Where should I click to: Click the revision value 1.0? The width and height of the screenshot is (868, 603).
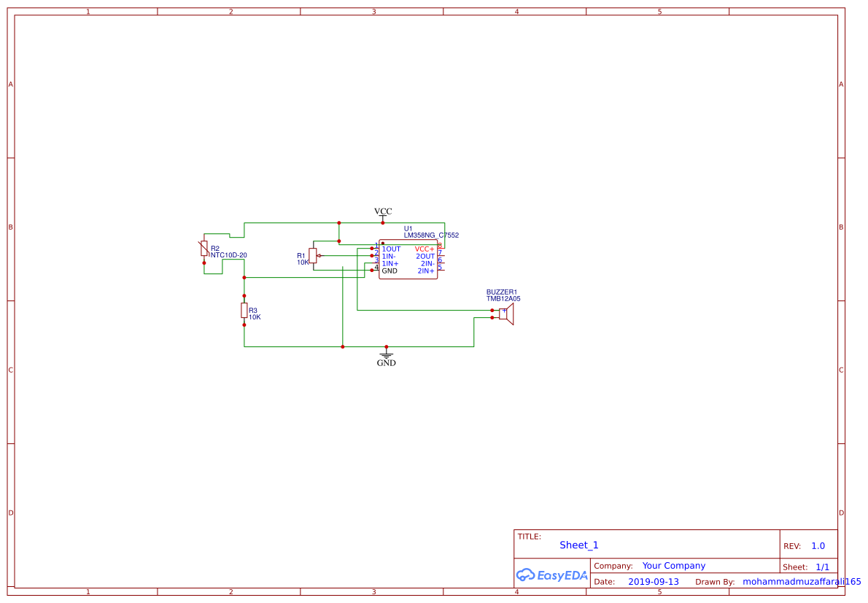pyautogui.click(x=818, y=545)
